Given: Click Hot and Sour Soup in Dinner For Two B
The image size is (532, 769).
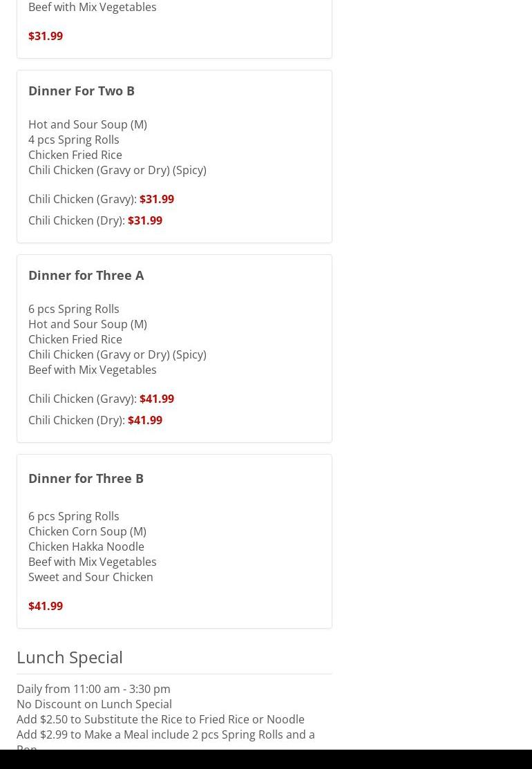Looking at the screenshot, I should (x=88, y=124).
